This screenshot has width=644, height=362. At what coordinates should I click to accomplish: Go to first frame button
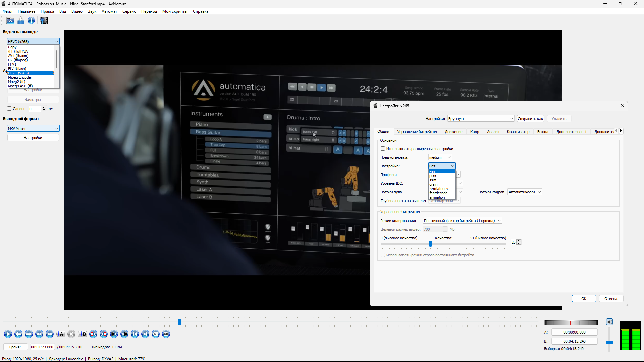pyautogui.click(x=135, y=334)
